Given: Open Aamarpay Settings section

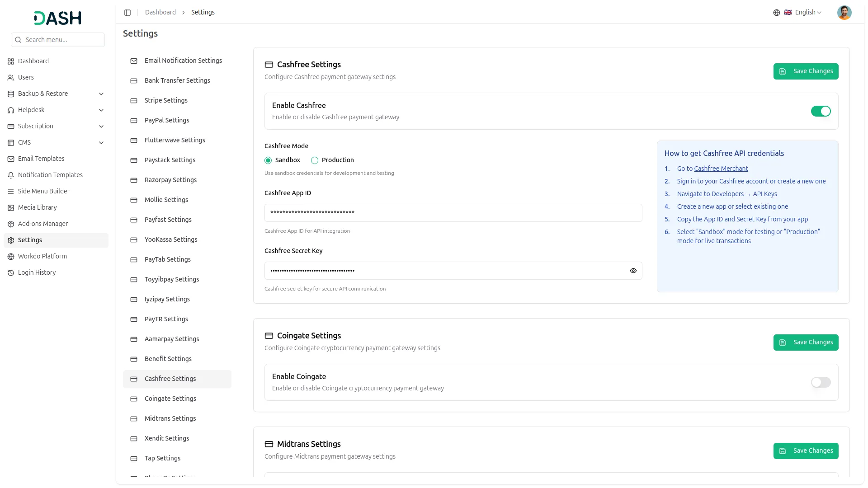Looking at the screenshot, I should [x=177, y=339].
